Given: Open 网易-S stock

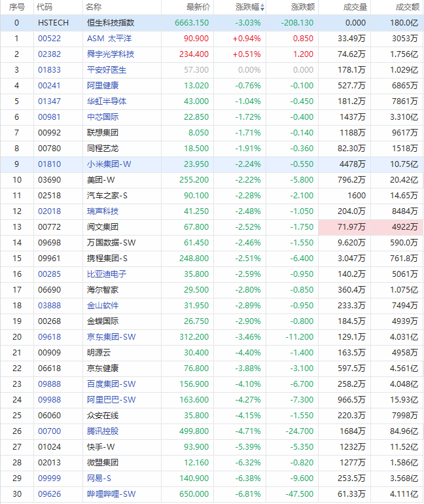Looking at the screenshot, I should click(x=99, y=478).
